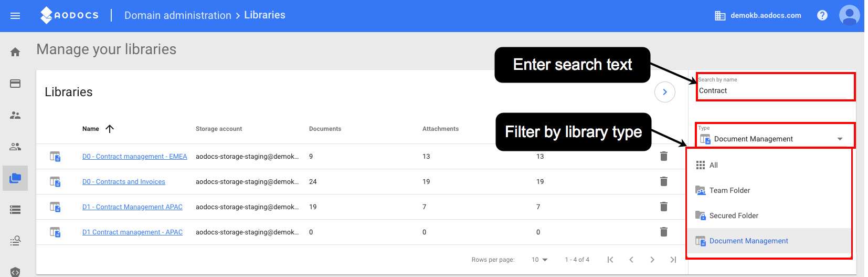Click library type icon for D1 Contract management - APAC

point(55,232)
